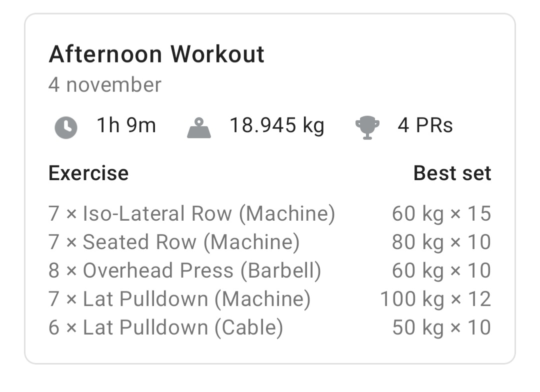Open the Lat Pulldown (Machine) exercise
The image size is (540, 392).
tap(179, 299)
